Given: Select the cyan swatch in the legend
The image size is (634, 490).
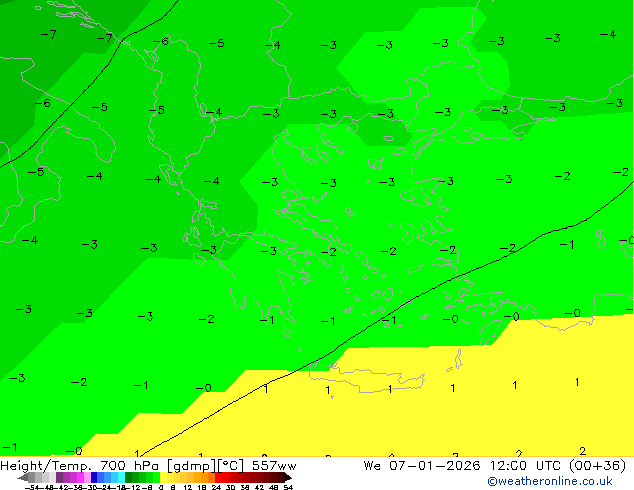Looking at the screenshot, I should 121,477.
